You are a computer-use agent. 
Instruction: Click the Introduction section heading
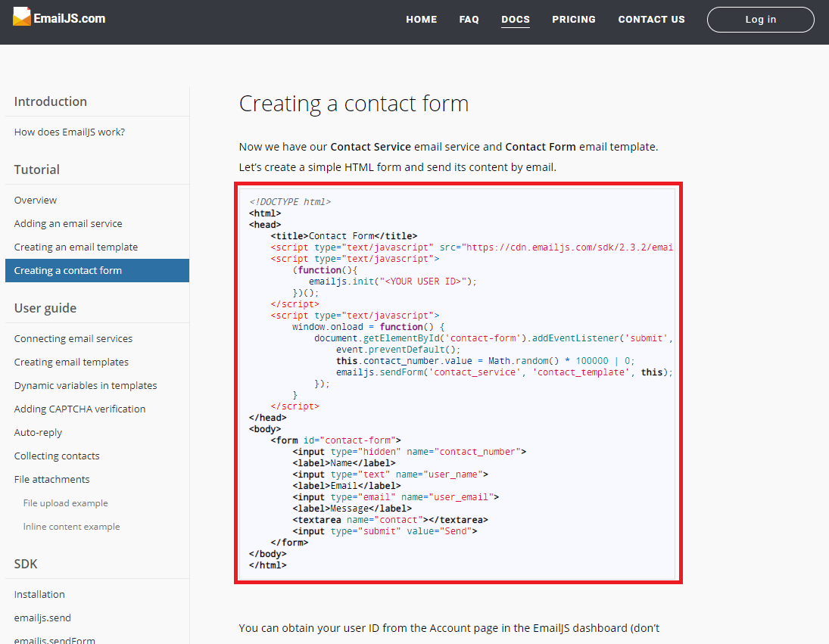point(50,101)
